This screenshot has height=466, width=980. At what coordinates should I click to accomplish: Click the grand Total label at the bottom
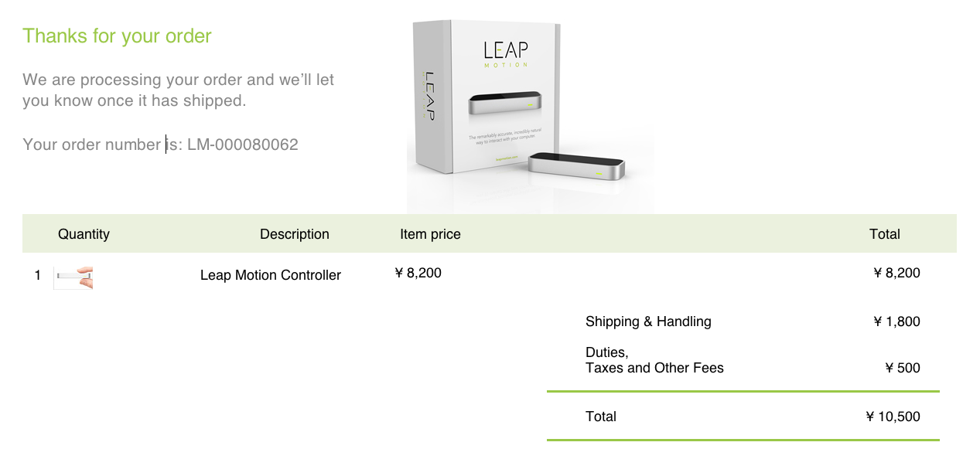point(601,417)
